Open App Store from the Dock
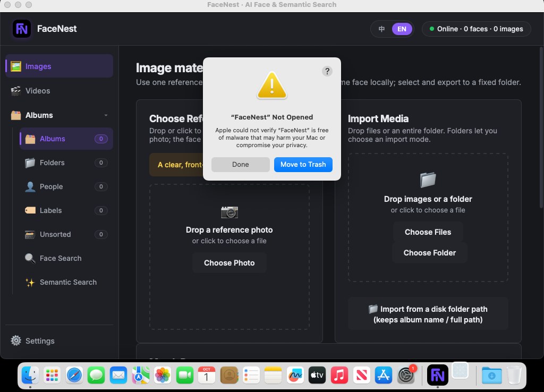The height and width of the screenshot is (392, 544). [x=384, y=375]
